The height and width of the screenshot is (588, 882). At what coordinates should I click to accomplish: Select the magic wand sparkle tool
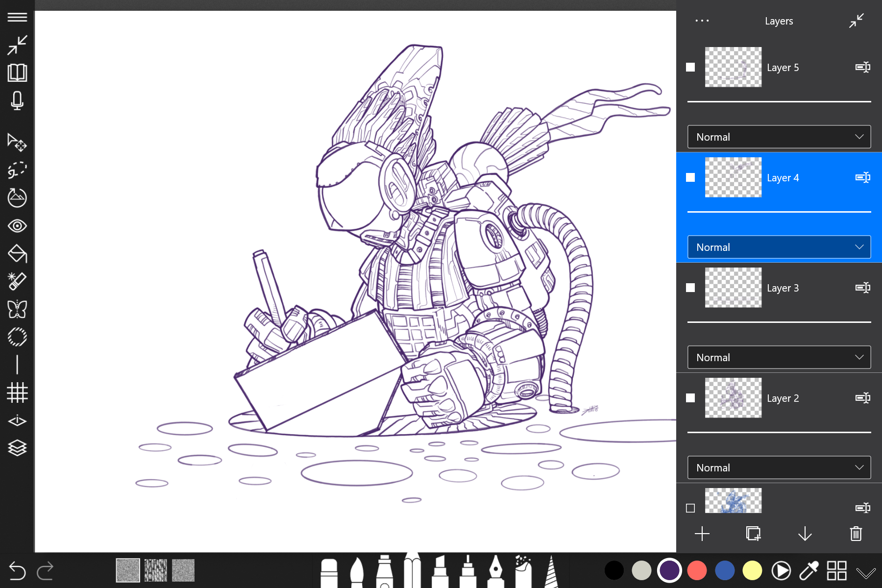point(17,281)
